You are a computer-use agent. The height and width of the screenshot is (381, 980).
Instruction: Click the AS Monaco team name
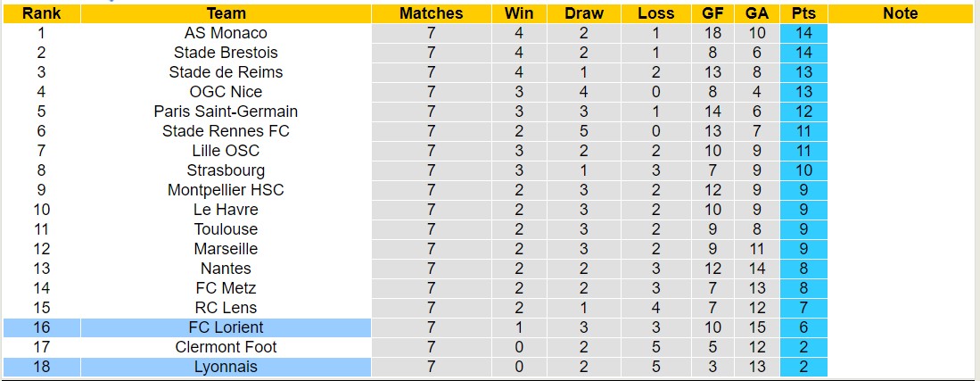click(226, 33)
